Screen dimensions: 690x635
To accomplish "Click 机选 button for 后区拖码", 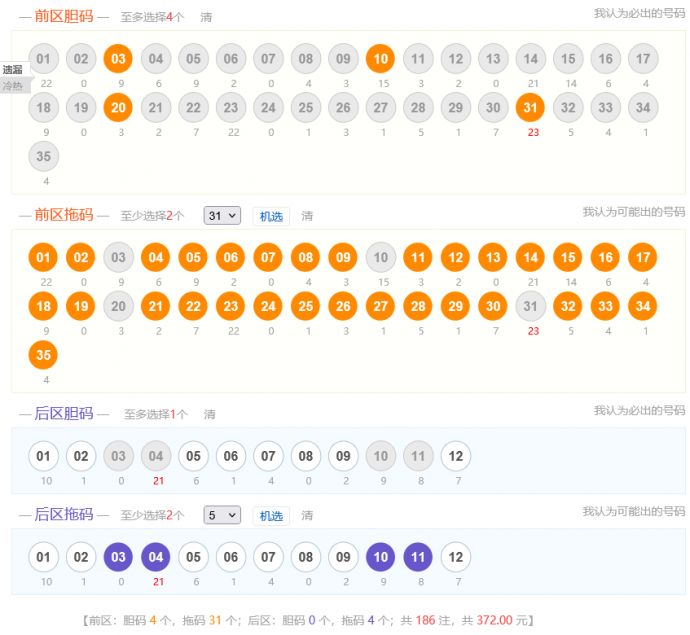I will click(271, 516).
